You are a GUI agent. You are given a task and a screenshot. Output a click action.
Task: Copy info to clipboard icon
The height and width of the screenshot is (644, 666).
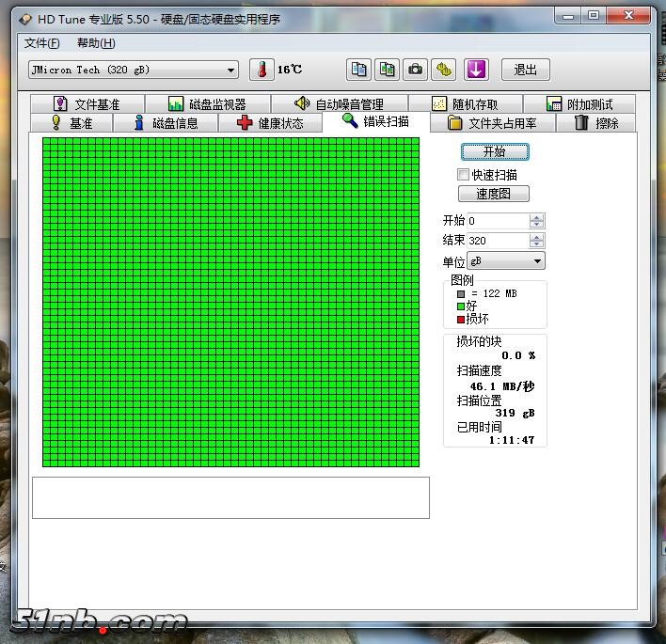point(358,70)
